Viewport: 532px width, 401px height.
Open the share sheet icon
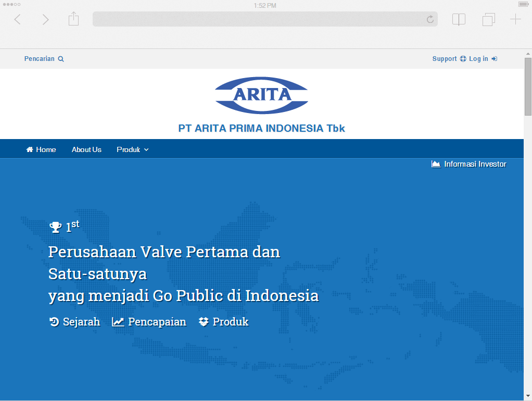73,19
